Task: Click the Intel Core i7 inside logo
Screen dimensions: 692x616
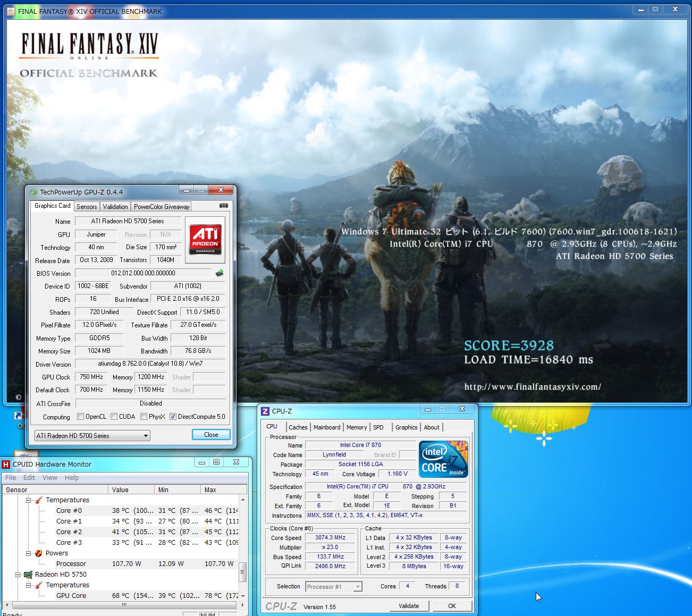Action: [443, 459]
